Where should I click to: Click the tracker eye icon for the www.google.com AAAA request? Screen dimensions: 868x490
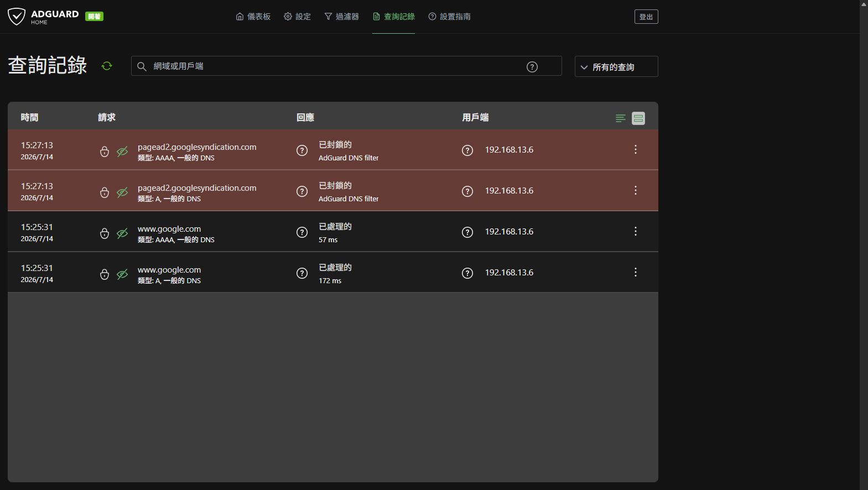pyautogui.click(x=122, y=233)
